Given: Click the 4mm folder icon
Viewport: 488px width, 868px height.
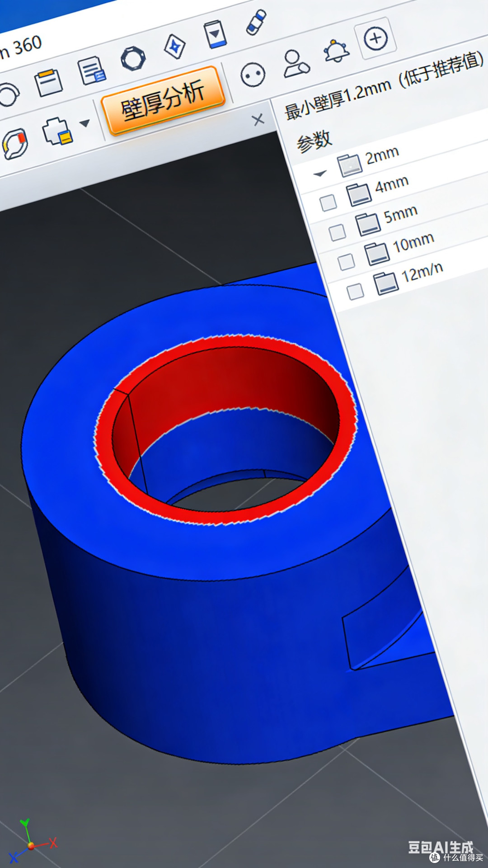Looking at the screenshot, I should coord(359,194).
